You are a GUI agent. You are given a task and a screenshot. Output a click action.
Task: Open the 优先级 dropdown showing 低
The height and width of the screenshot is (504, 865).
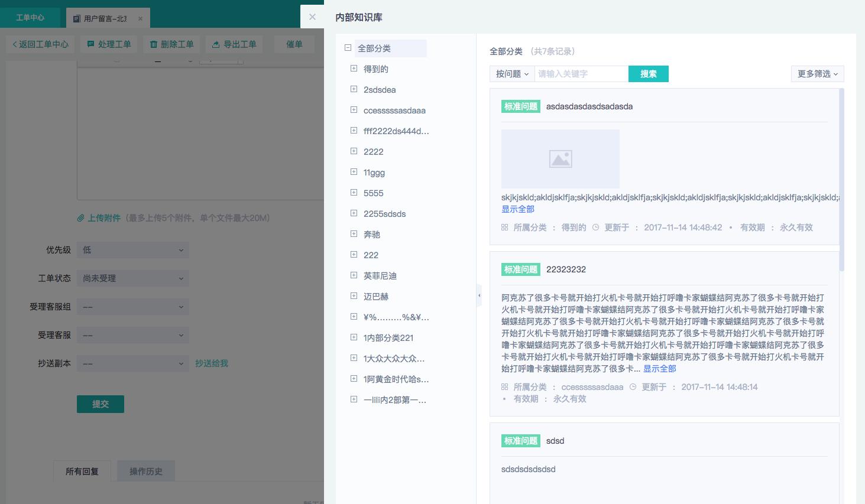coord(133,250)
